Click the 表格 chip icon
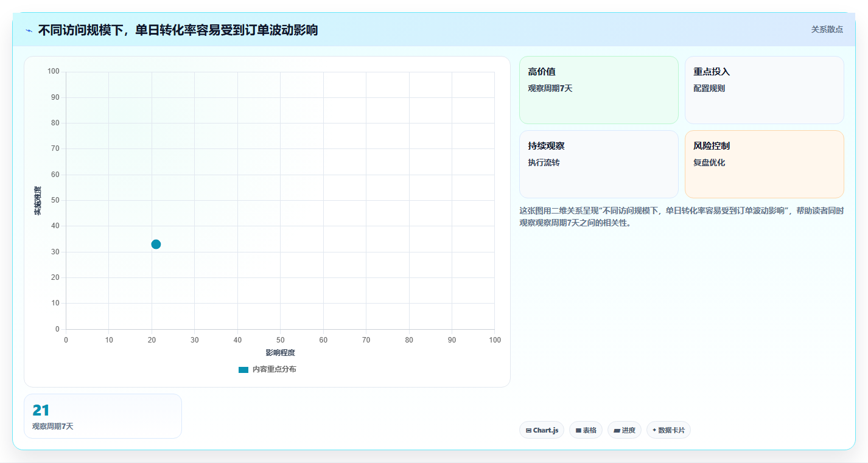Viewport: 868px width, 463px height. tap(578, 430)
